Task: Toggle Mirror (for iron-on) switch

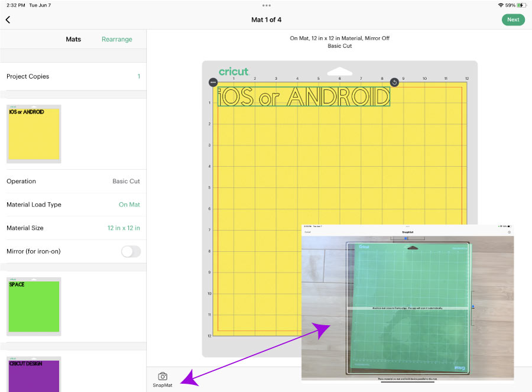Action: (x=131, y=251)
